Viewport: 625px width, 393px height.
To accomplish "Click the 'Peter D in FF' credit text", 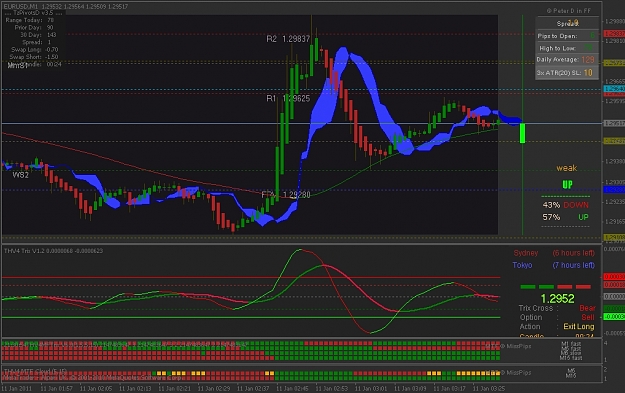I will click(x=568, y=11).
